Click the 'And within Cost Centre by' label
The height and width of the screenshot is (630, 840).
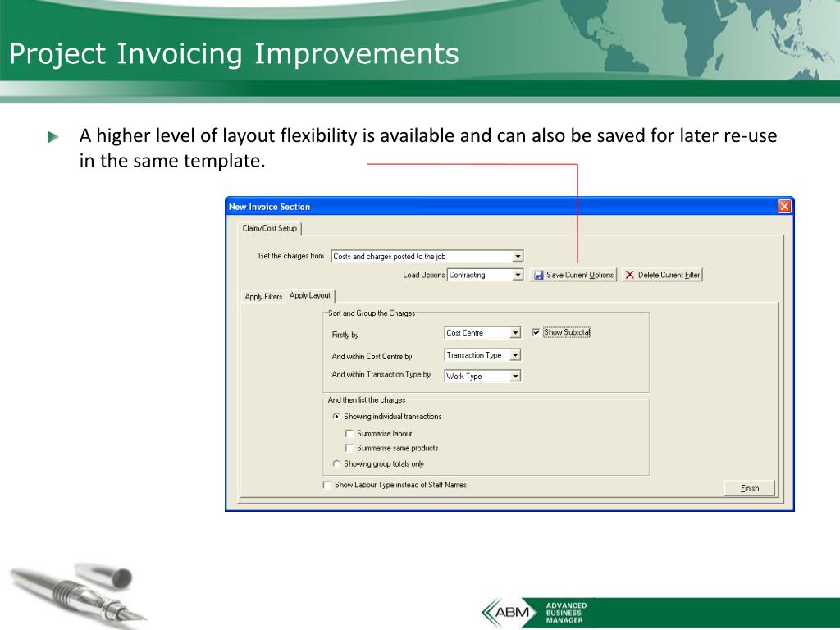[372, 356]
